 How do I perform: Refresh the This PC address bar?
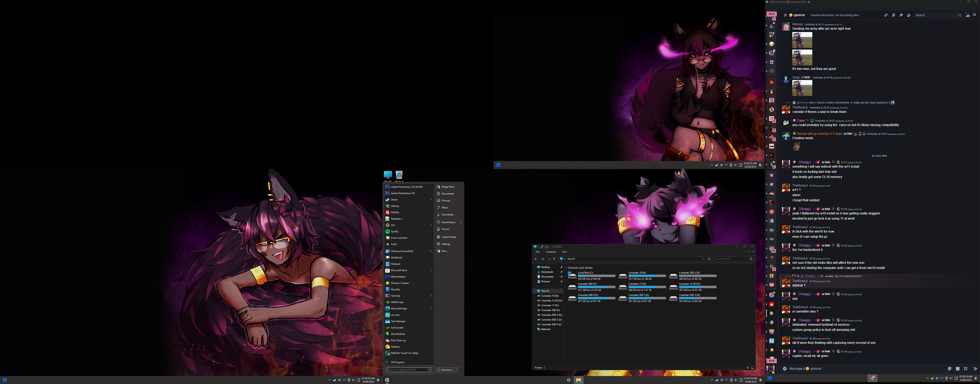tap(709, 259)
